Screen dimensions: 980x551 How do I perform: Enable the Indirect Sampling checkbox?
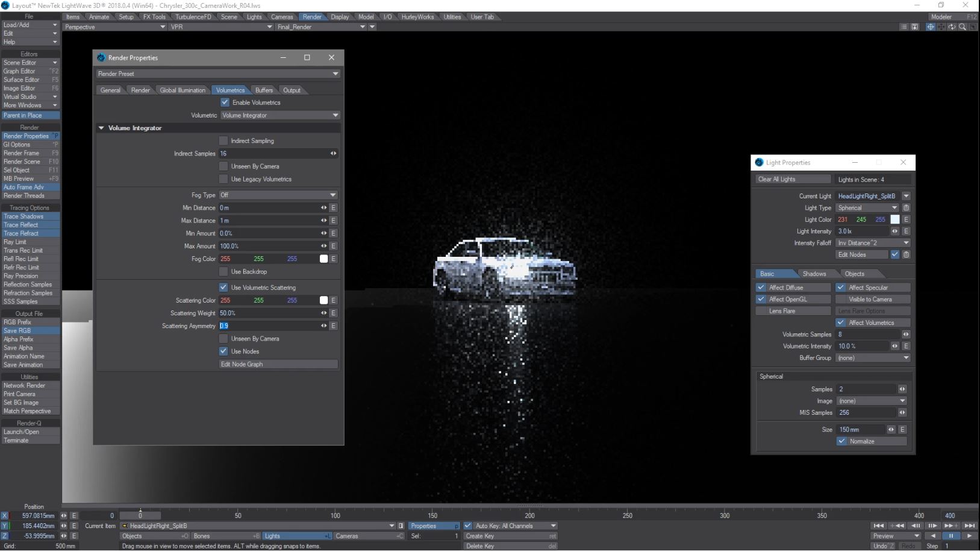coord(223,141)
